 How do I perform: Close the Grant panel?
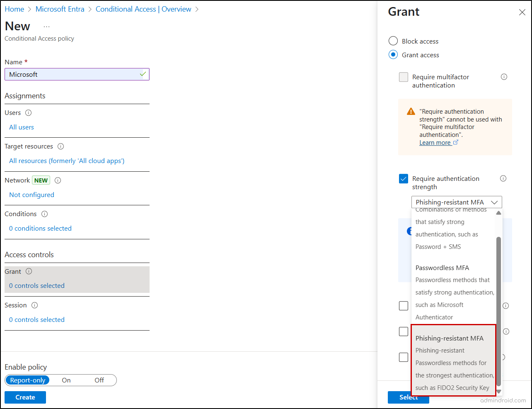522,12
